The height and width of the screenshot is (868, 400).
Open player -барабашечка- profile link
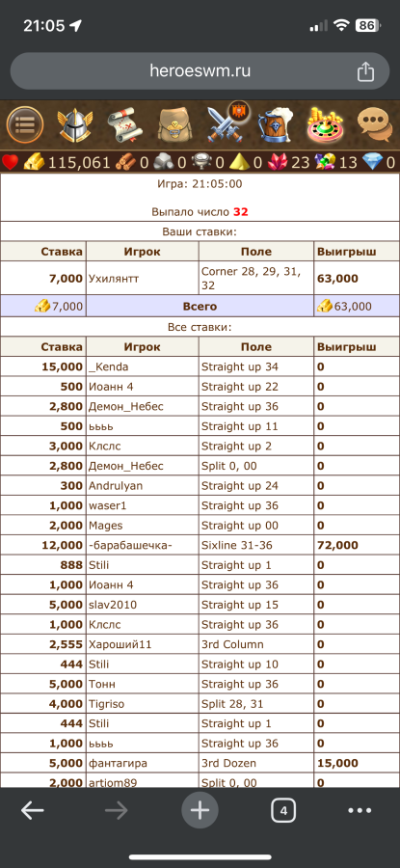point(130,545)
